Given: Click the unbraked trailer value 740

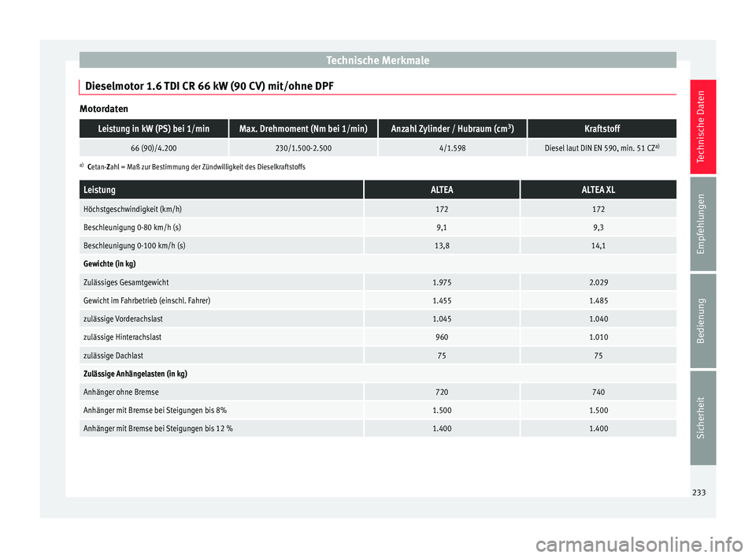Looking at the screenshot, I should (x=598, y=392).
